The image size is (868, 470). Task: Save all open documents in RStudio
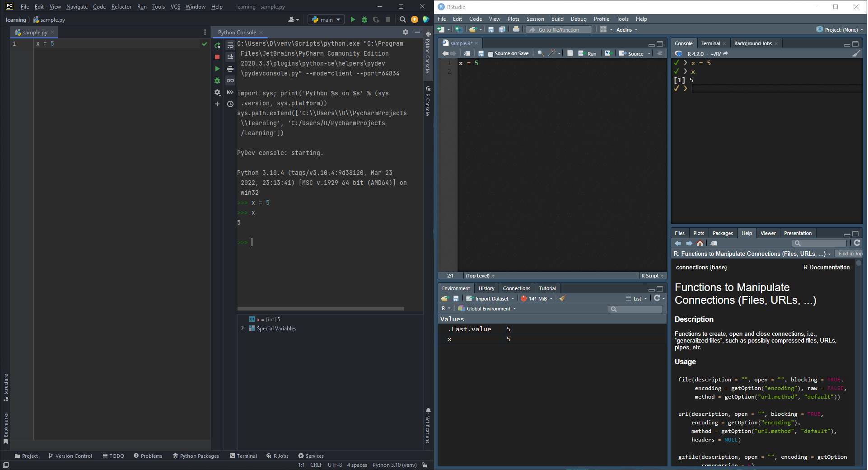click(502, 29)
